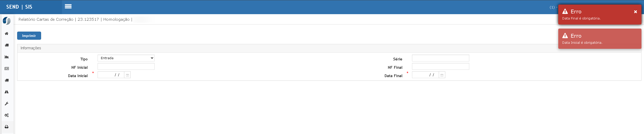Dismiss the Data Final error notification
Screen dimensions: 644x134
coord(635,12)
